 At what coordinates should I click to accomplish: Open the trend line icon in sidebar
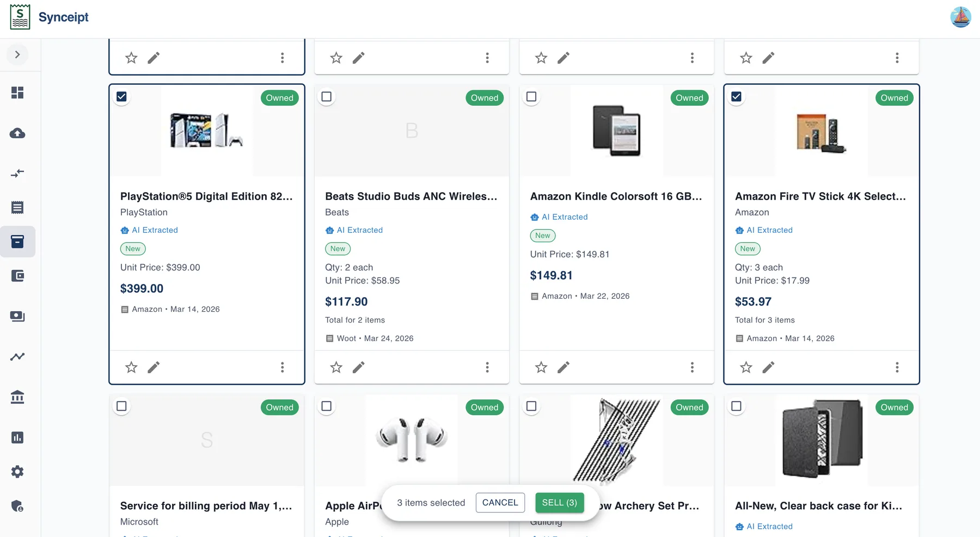point(17,357)
